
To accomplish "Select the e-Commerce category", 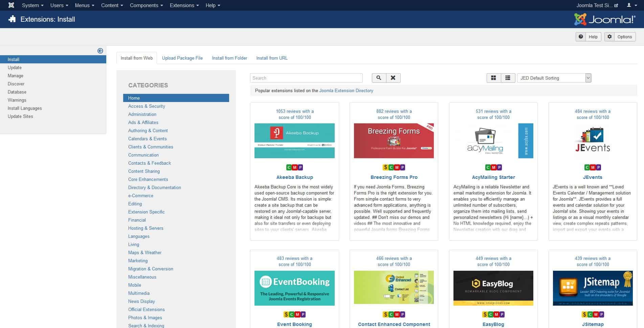I will 140,196.
